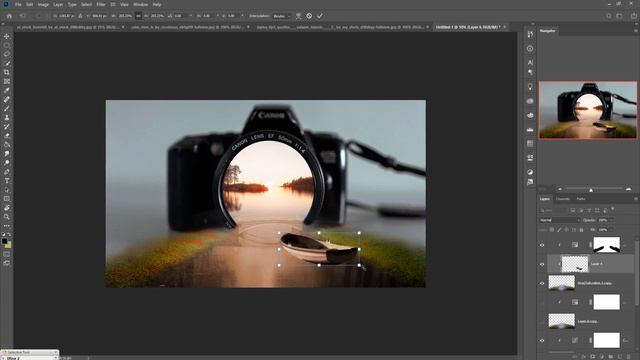Viewport: 640px width, 360px height.
Task: Open the three-dots edit toolbar menu
Action: [x=7, y=226]
